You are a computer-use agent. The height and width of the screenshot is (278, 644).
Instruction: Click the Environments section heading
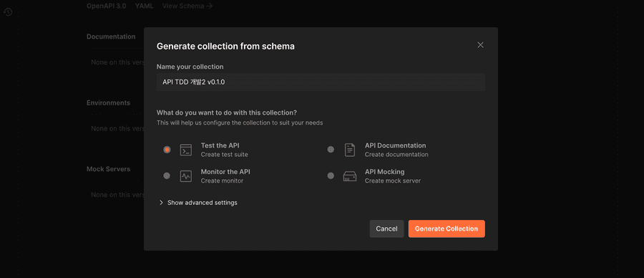109,102
